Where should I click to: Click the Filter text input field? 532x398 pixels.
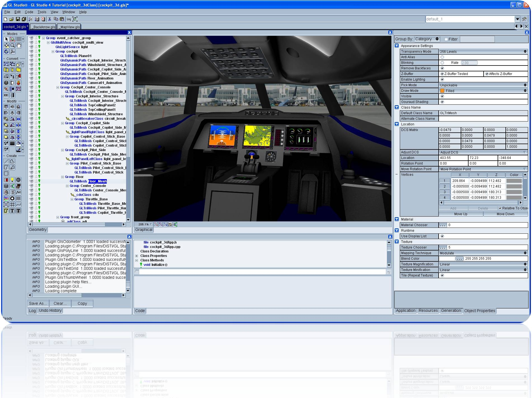tap(477, 39)
